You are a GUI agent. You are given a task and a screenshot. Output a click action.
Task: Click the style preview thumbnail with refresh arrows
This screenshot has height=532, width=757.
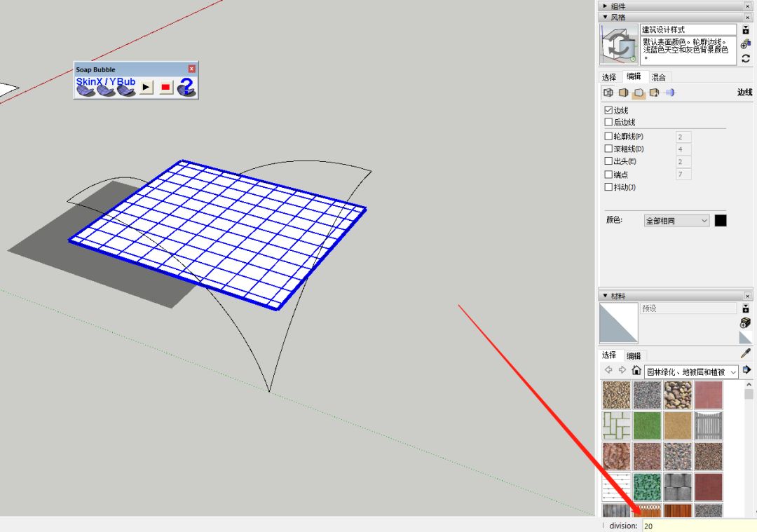618,44
